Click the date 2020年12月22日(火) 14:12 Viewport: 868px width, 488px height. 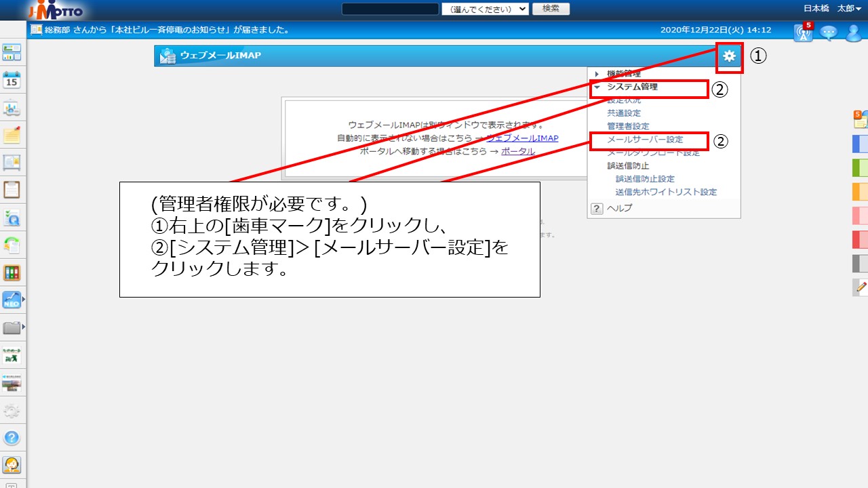(715, 30)
